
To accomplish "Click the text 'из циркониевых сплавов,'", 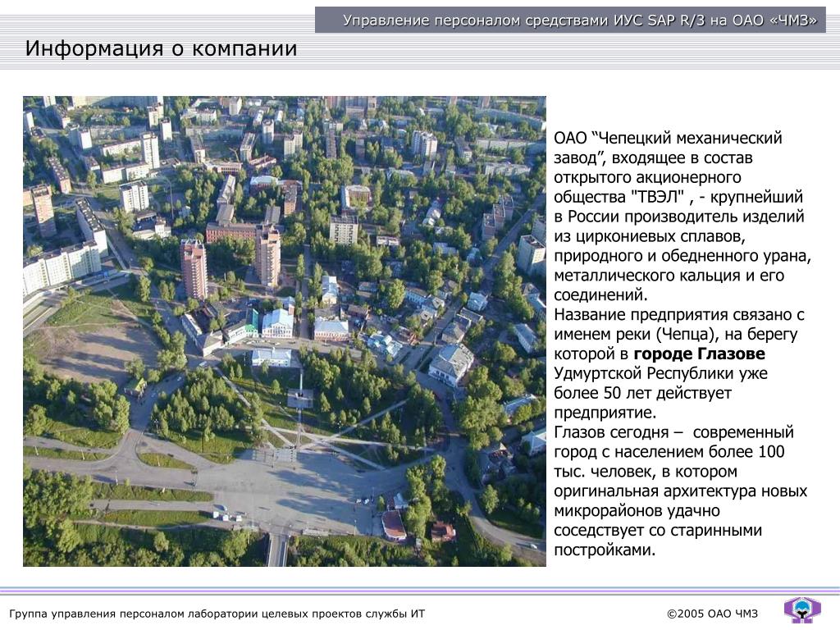I will coord(650,236).
